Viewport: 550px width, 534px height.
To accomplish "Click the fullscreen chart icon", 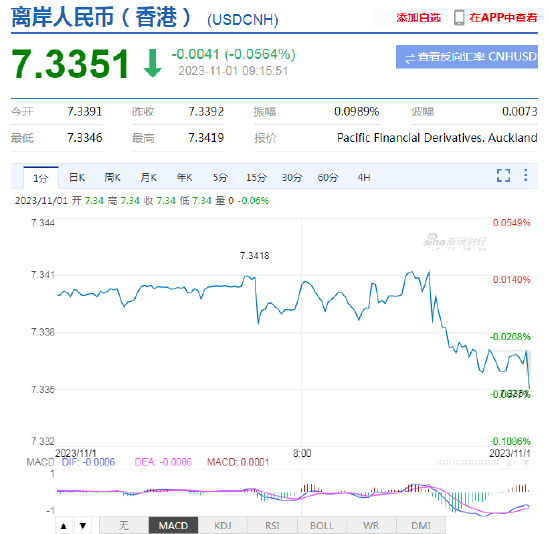I will 503,175.
